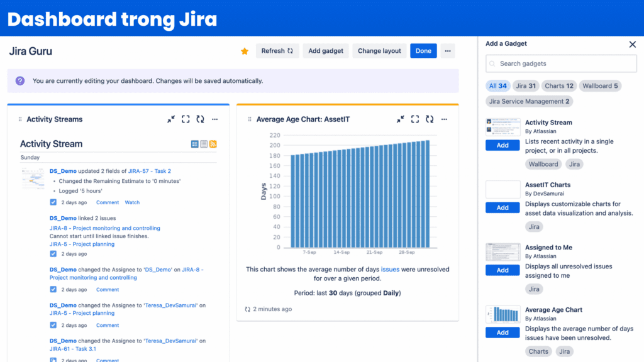Select the Wallboard 5 filter tab
The height and width of the screenshot is (362, 644).
600,85
